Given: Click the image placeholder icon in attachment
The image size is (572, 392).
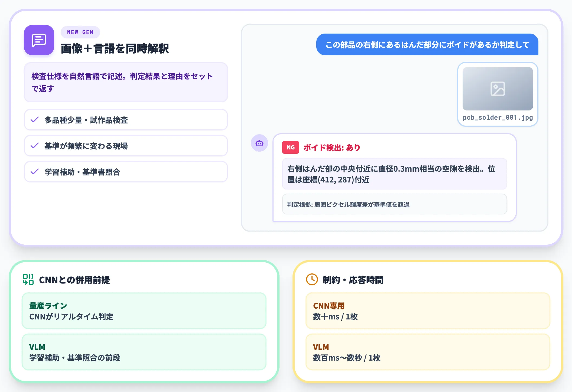Looking at the screenshot, I should point(498,89).
